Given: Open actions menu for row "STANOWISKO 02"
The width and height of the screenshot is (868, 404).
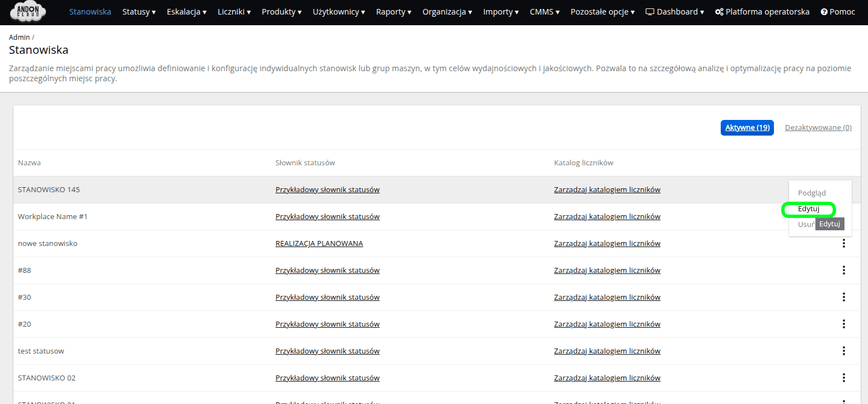Looking at the screenshot, I should [x=844, y=378].
